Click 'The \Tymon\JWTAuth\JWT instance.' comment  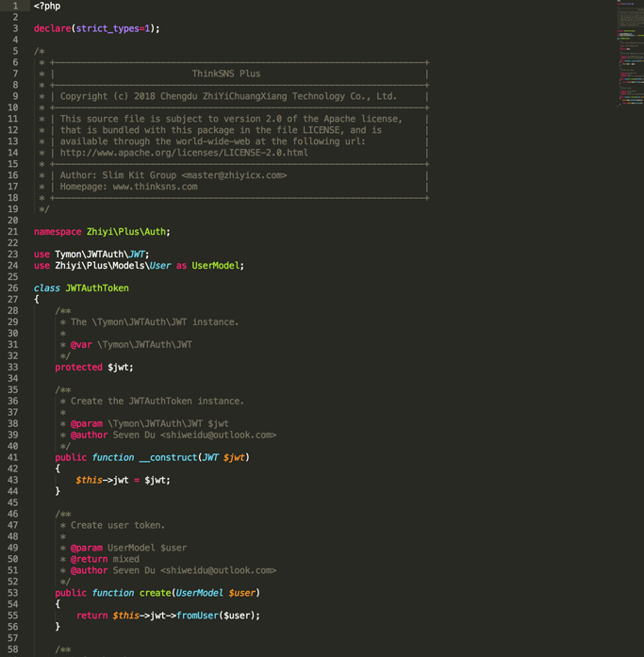point(155,322)
